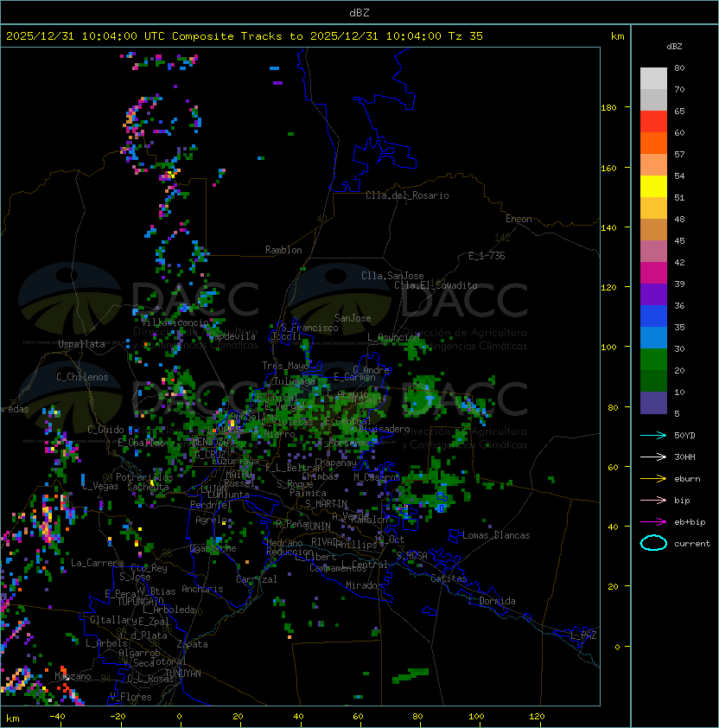Image resolution: width=719 pixels, height=728 pixels.
Task: Click the '140' tick on the vertical axis
Action: [x=608, y=227]
